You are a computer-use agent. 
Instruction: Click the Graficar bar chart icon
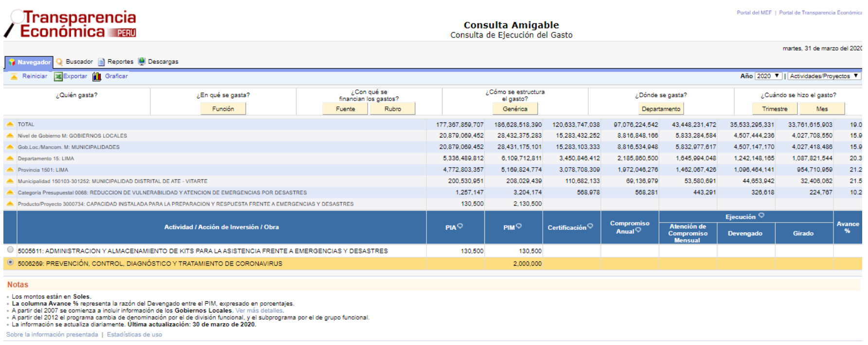click(97, 76)
